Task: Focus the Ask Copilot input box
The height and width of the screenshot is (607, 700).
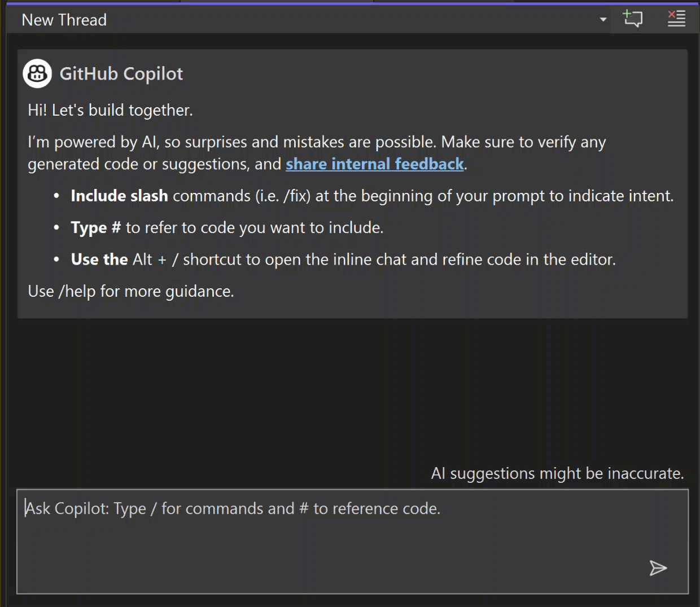Action: pos(352,541)
